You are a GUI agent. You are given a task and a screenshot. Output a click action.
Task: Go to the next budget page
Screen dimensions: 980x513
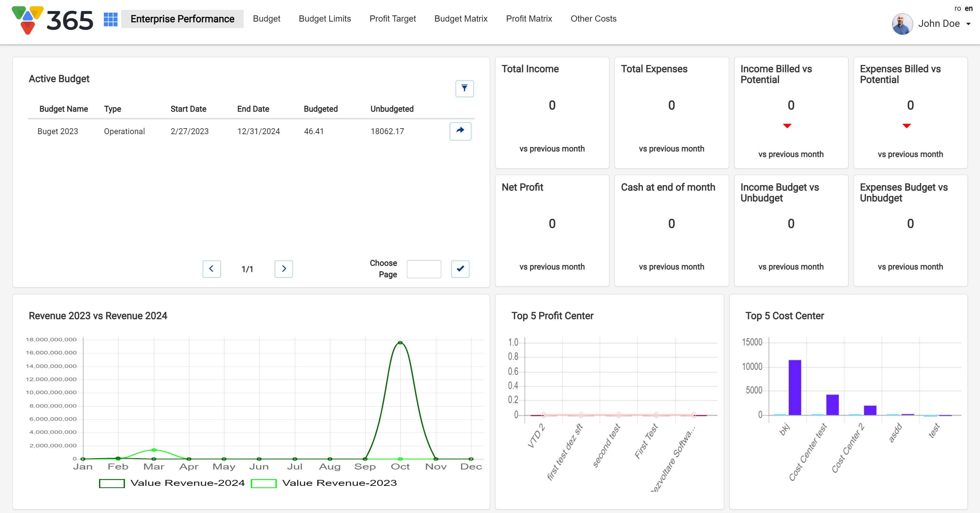(x=284, y=269)
